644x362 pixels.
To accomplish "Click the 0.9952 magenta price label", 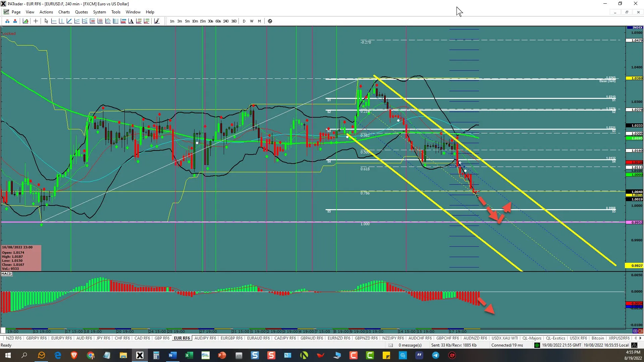I will 635,222.
